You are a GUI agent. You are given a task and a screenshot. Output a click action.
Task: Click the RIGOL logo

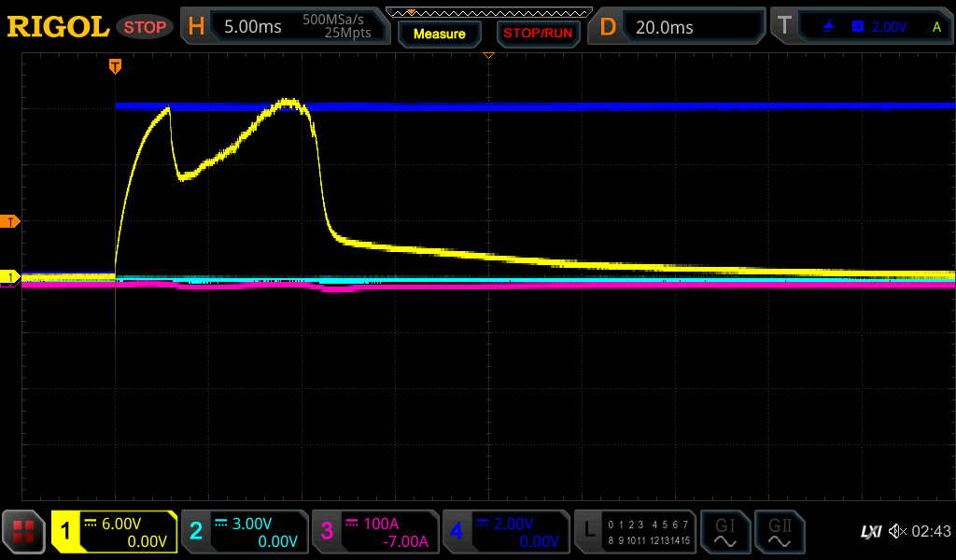[58, 27]
